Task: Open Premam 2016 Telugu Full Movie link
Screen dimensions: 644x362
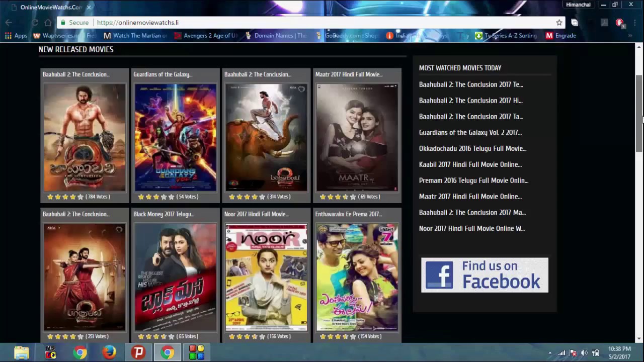Action: pos(473,180)
